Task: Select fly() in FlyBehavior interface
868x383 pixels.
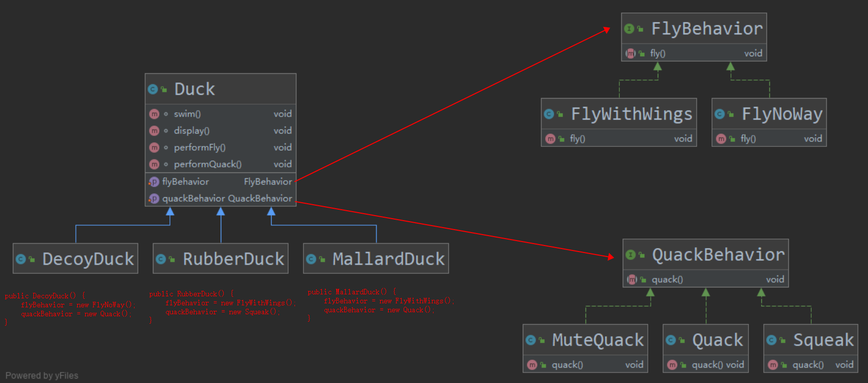Action: click(x=694, y=53)
